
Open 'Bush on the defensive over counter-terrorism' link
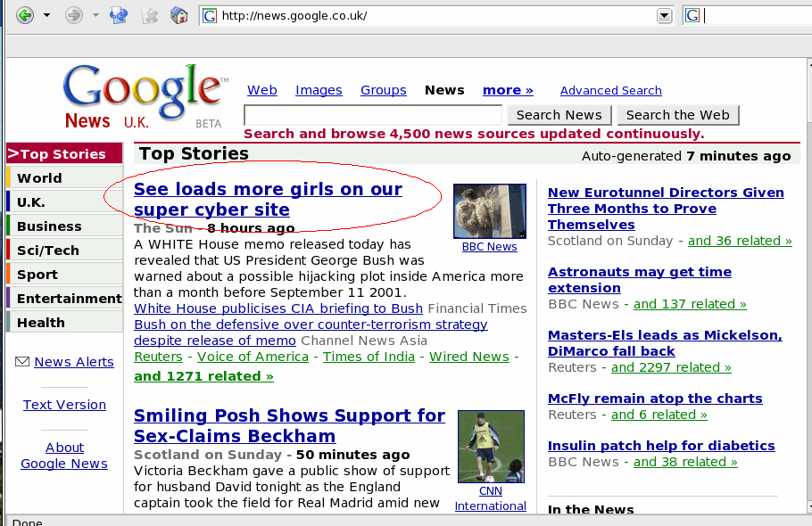coord(311,332)
